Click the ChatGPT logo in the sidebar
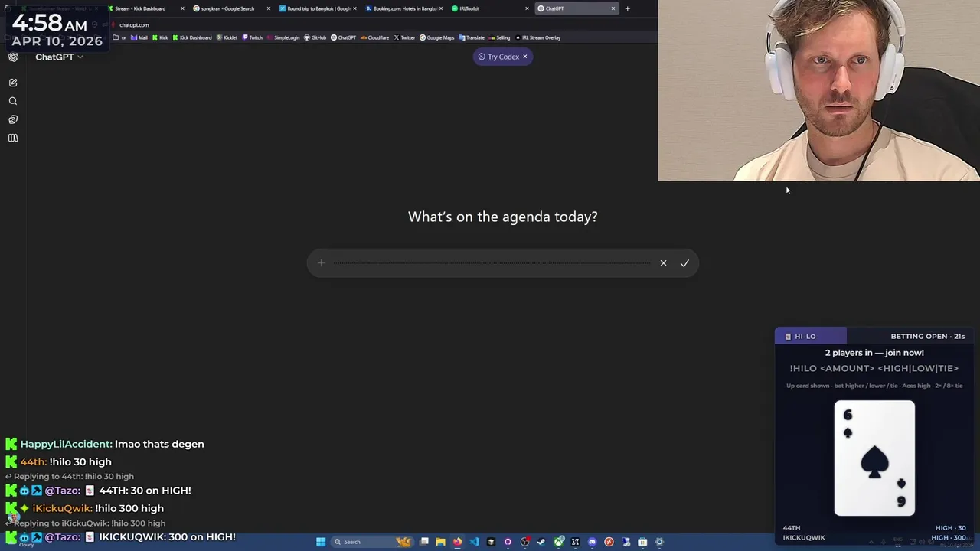980x551 pixels. click(x=13, y=57)
